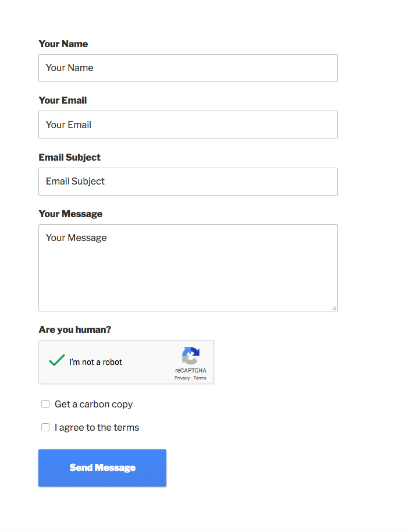This screenshot has width=413, height=532.
Task: Click the 'Your Message' field label
Action: 70,214
